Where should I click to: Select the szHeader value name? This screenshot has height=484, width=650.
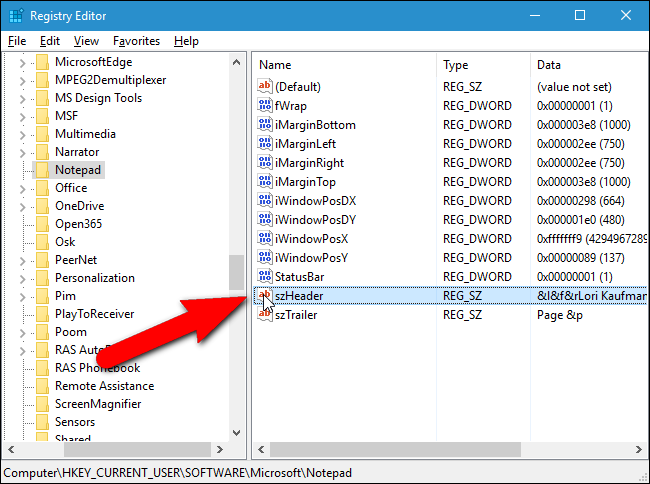299,296
